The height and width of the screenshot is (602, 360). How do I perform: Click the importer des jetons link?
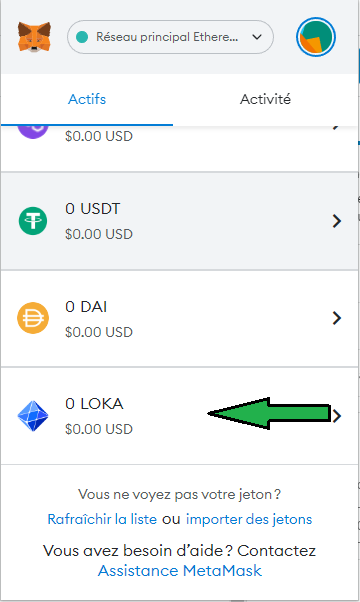tap(249, 519)
